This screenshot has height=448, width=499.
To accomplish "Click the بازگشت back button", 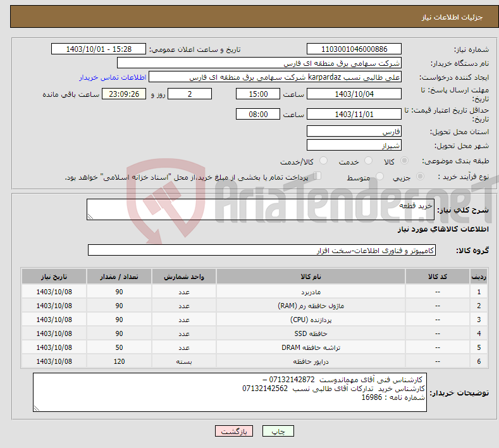I will click(234, 431).
